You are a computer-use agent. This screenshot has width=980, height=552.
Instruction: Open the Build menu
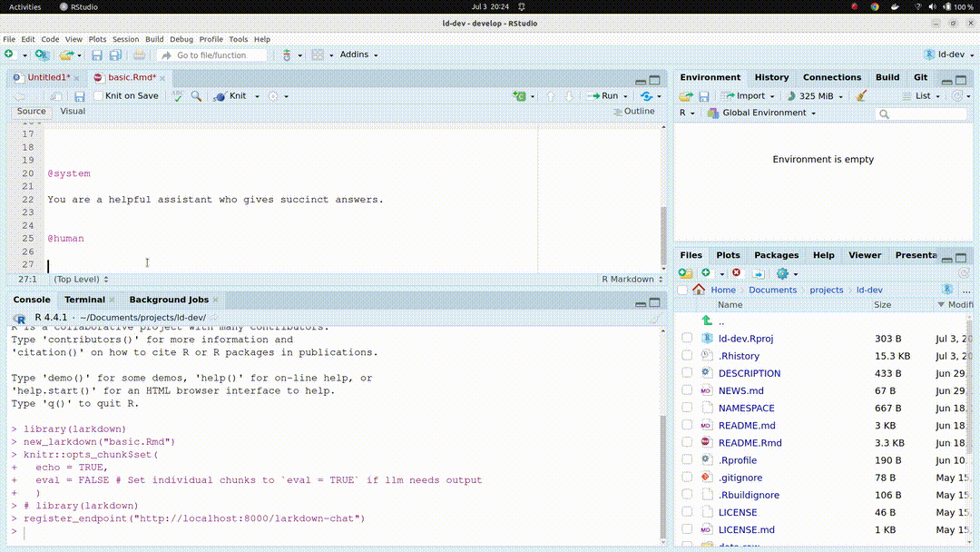point(154,39)
